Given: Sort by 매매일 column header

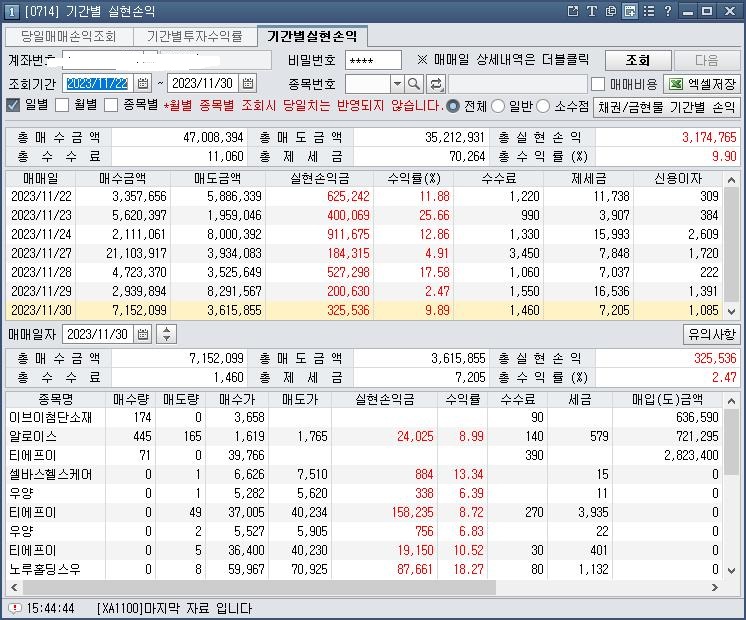Looking at the screenshot, I should click(x=41, y=178).
